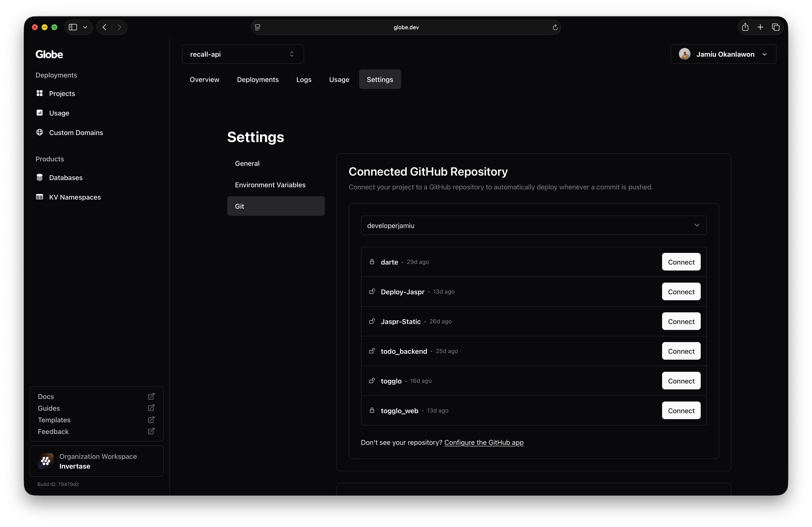
Task: Select Environment Variables settings section
Action: click(270, 185)
